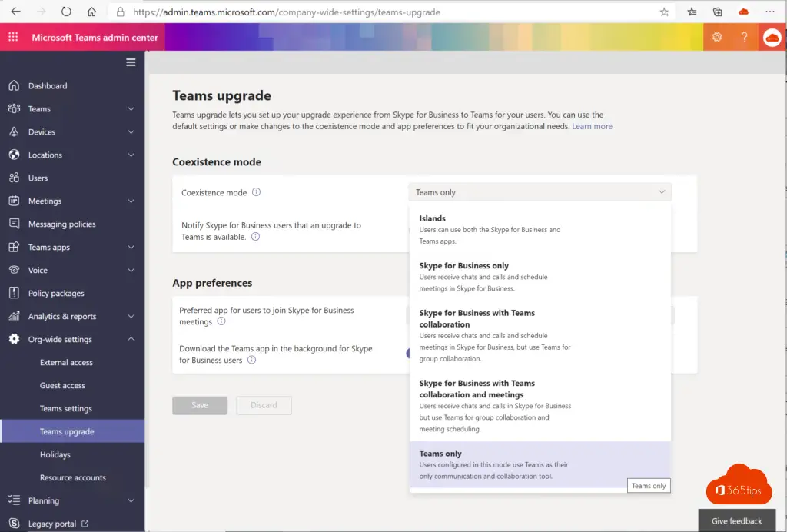Image resolution: width=787 pixels, height=532 pixels.
Task: Click the Give feedback button
Action: coord(736,520)
